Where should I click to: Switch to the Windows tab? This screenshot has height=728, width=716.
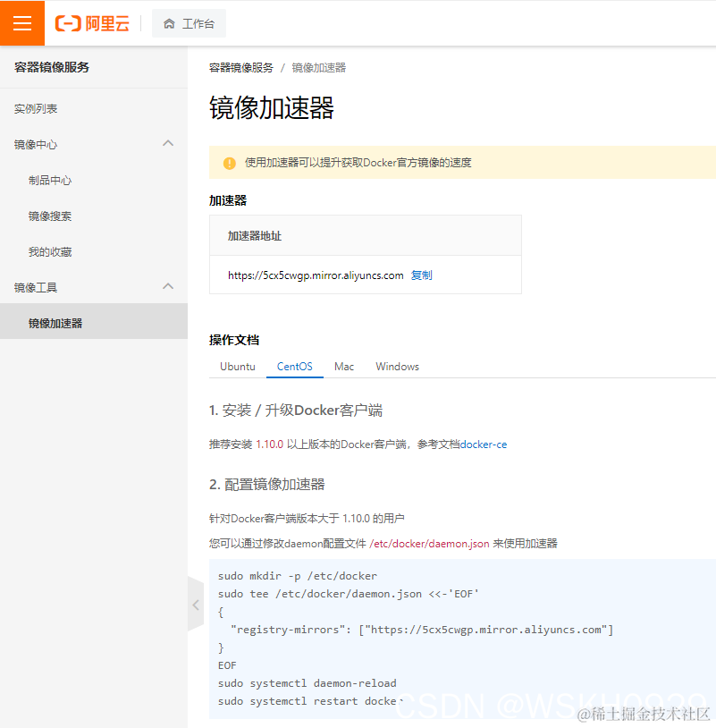tap(397, 367)
